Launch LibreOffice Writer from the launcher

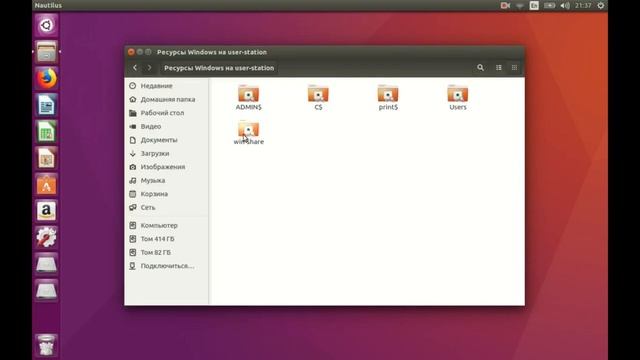(x=46, y=105)
